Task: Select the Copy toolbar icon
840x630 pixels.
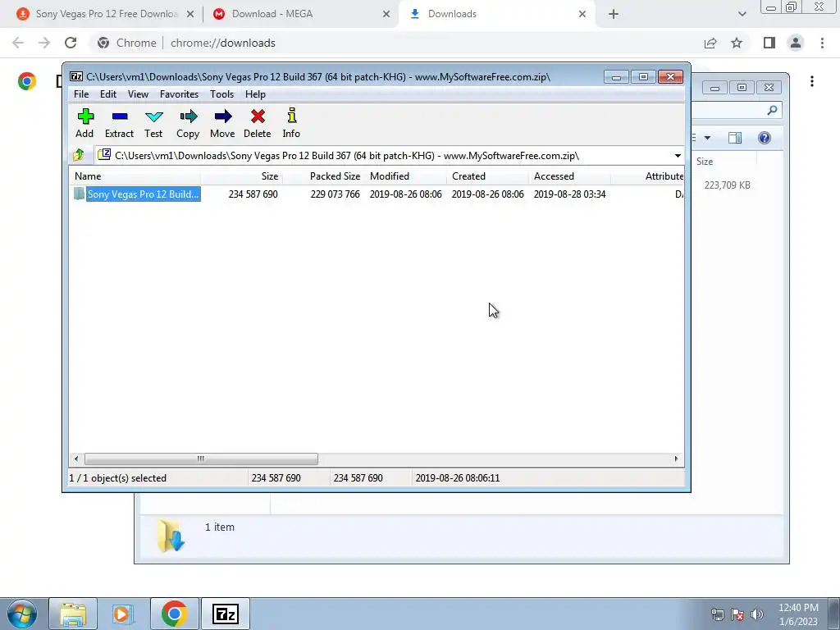Action: pyautogui.click(x=188, y=123)
